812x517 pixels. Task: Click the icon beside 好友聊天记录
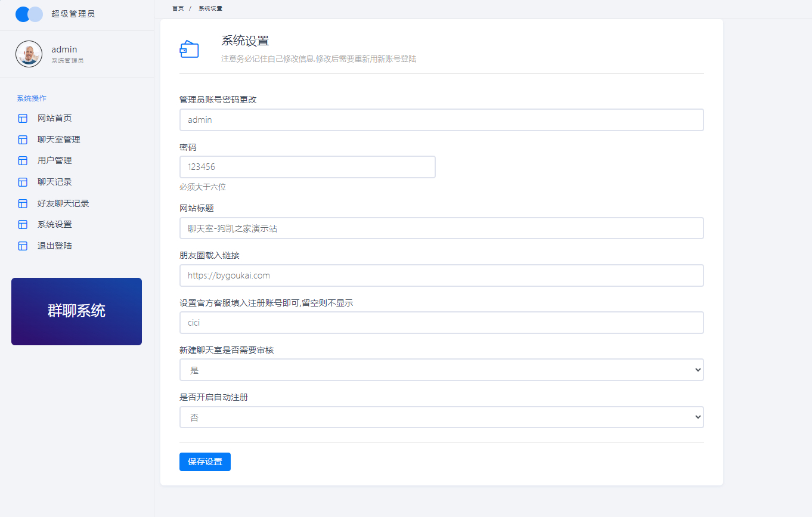23,203
